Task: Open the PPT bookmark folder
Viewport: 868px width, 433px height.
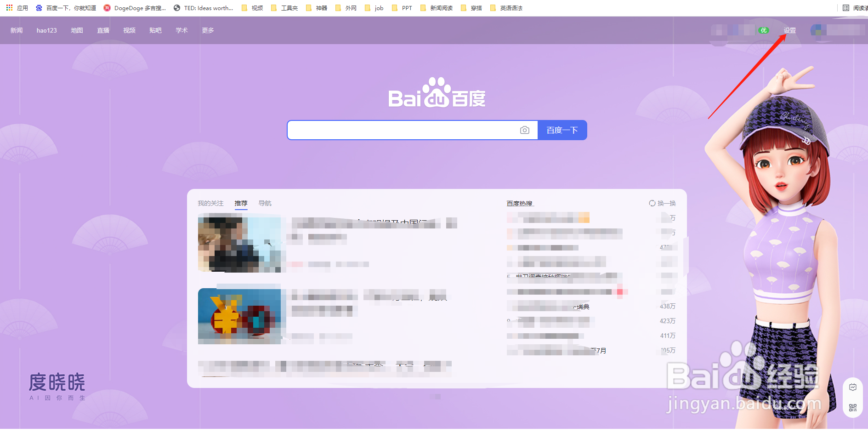Action: [402, 8]
